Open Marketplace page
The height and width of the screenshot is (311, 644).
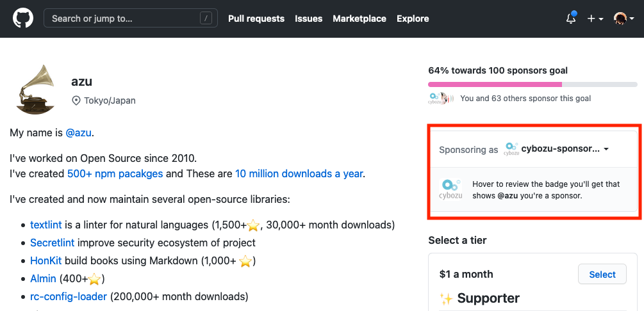pyautogui.click(x=359, y=19)
